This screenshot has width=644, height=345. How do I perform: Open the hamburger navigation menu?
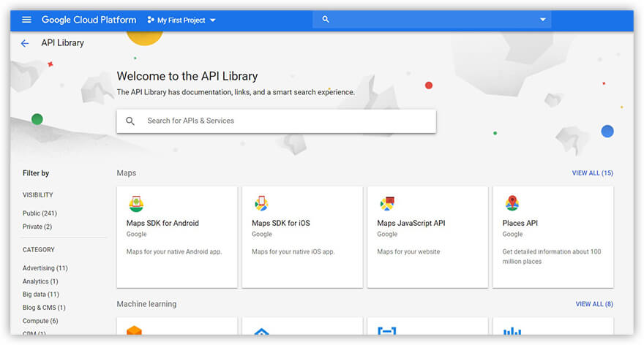(26, 20)
